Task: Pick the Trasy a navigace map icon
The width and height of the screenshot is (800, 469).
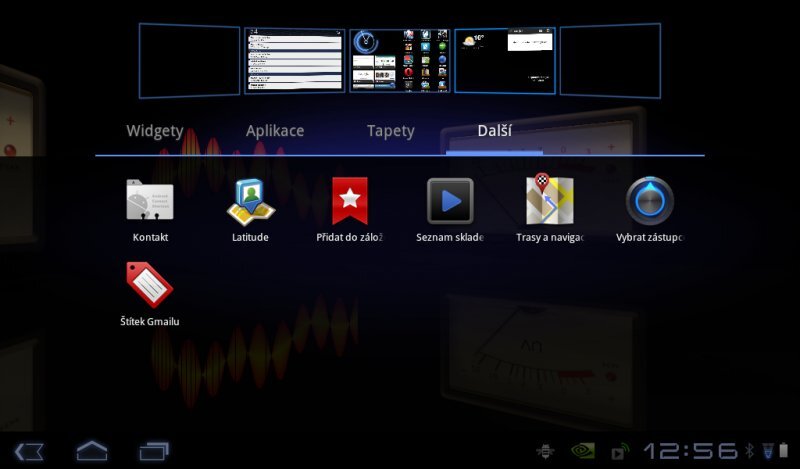Action: [x=550, y=200]
